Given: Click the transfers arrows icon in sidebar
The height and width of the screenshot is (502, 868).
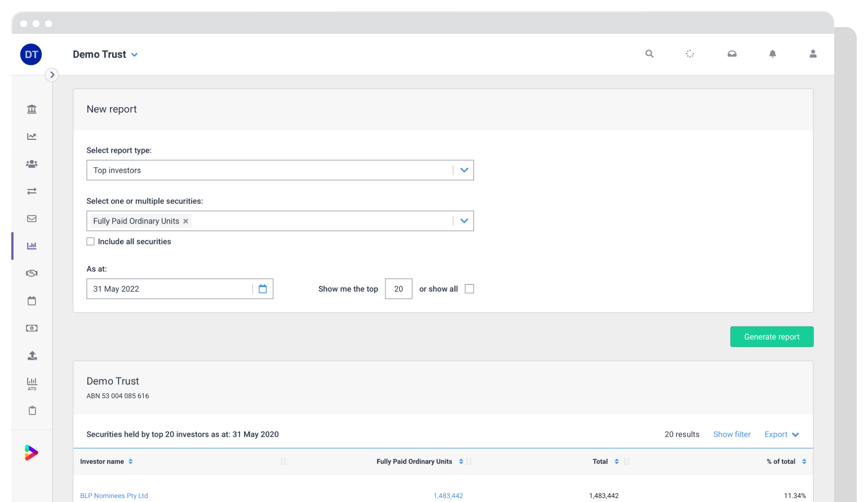Looking at the screenshot, I should [x=32, y=191].
